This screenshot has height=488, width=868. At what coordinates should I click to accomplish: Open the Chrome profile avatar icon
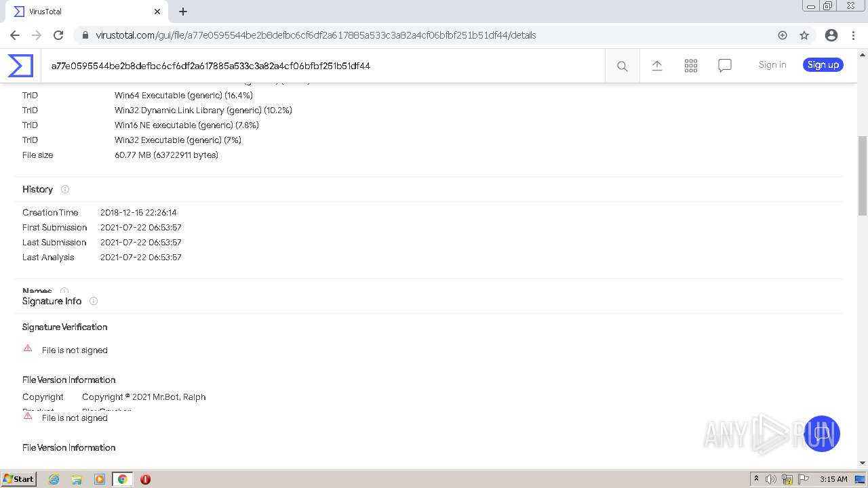pos(831,35)
